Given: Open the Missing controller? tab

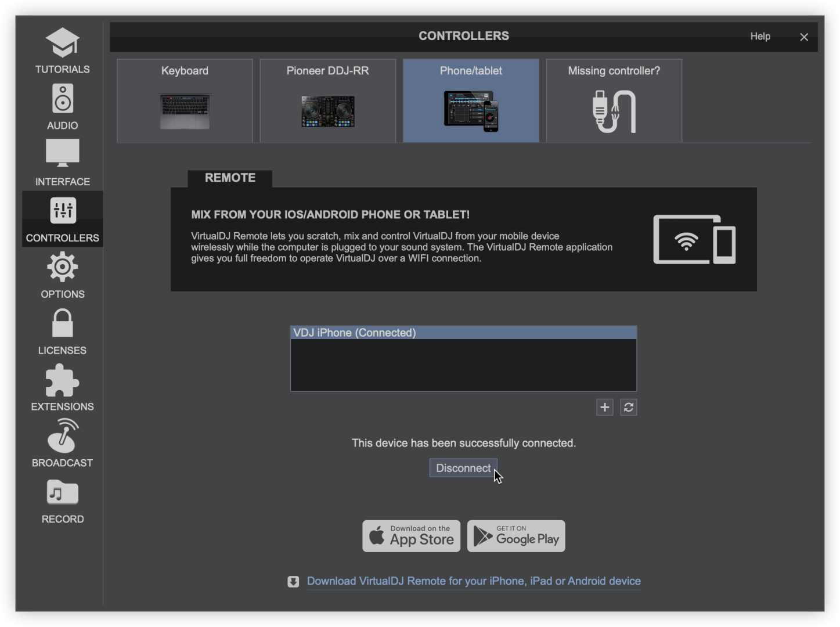Looking at the screenshot, I should coord(614,100).
